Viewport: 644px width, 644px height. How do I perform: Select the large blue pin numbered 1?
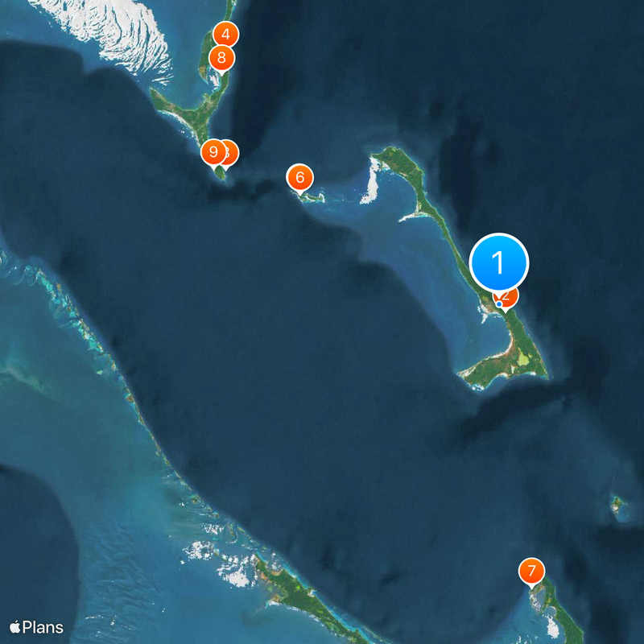coord(499,262)
